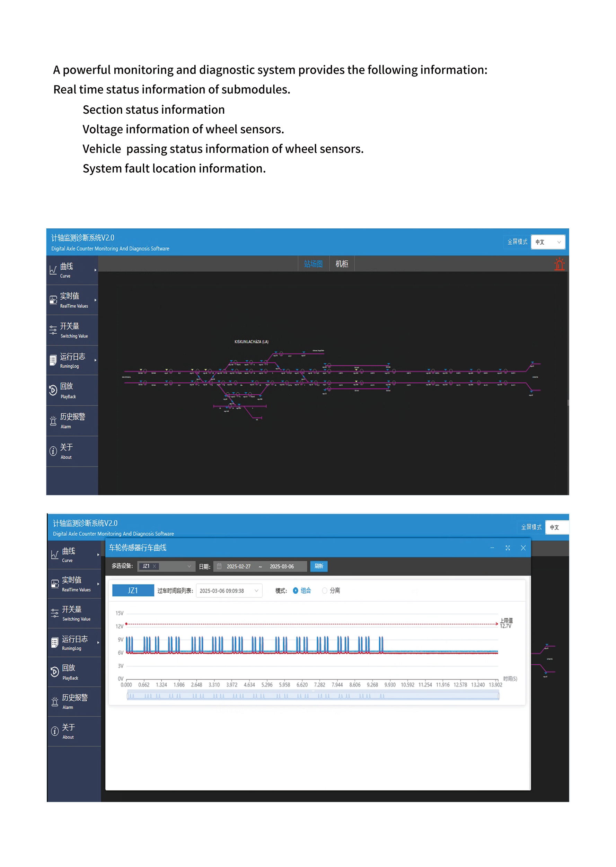Image resolution: width=616 pixels, height=867 pixels.
Task: Click the chart zoom range slider below the time axis
Action: pos(313,696)
